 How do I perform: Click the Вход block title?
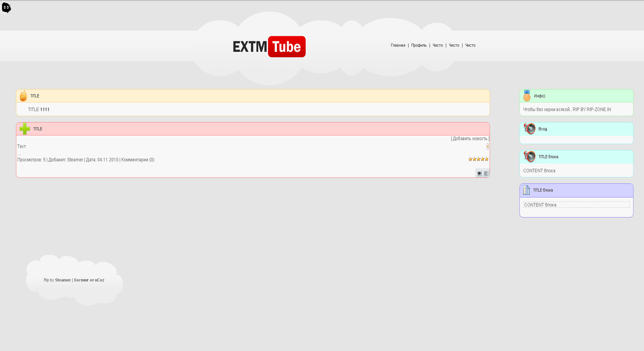543,129
